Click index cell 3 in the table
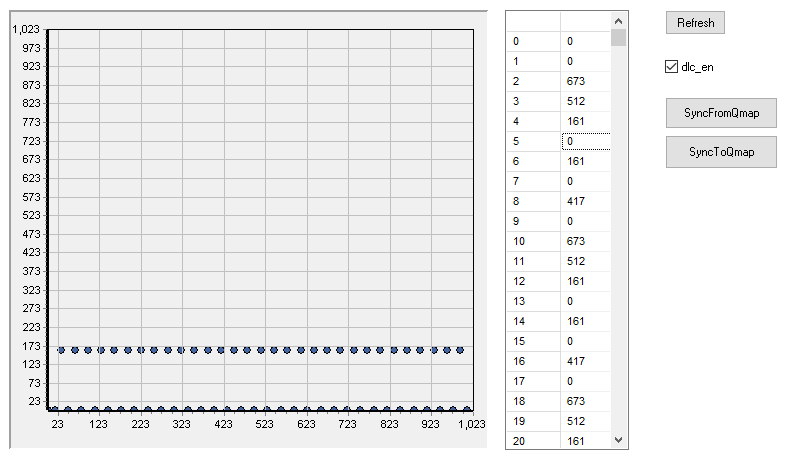The height and width of the screenshot is (455, 785). point(533,101)
